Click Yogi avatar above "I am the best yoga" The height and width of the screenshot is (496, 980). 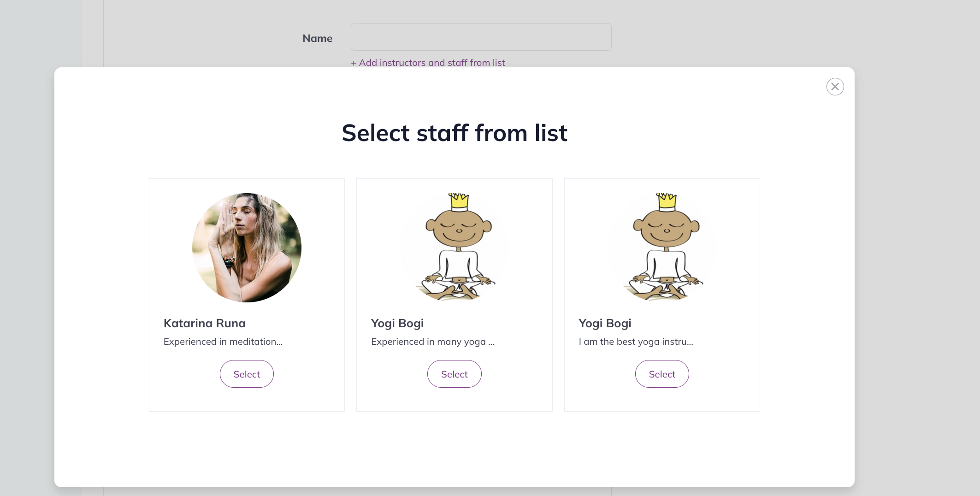coord(662,248)
